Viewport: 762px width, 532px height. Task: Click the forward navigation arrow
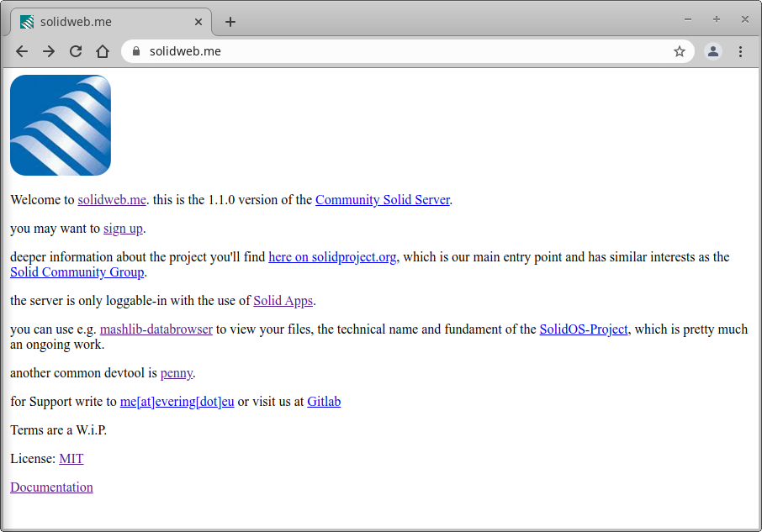click(x=49, y=51)
